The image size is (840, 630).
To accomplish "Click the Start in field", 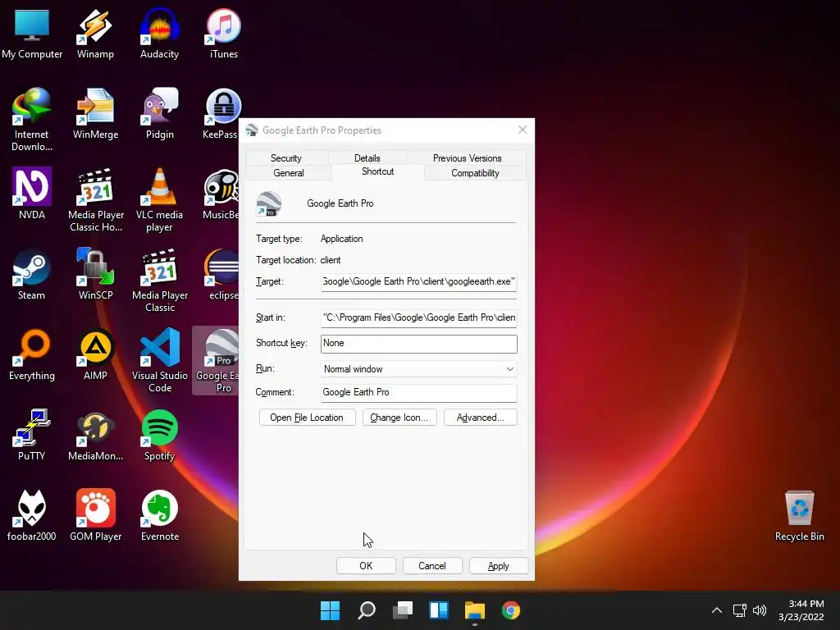I will (419, 317).
